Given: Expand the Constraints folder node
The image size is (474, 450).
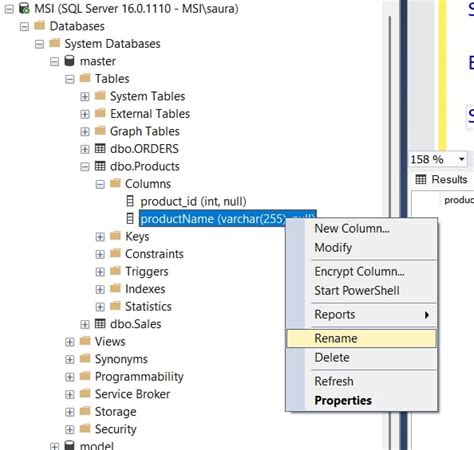Looking at the screenshot, I should (100, 254).
